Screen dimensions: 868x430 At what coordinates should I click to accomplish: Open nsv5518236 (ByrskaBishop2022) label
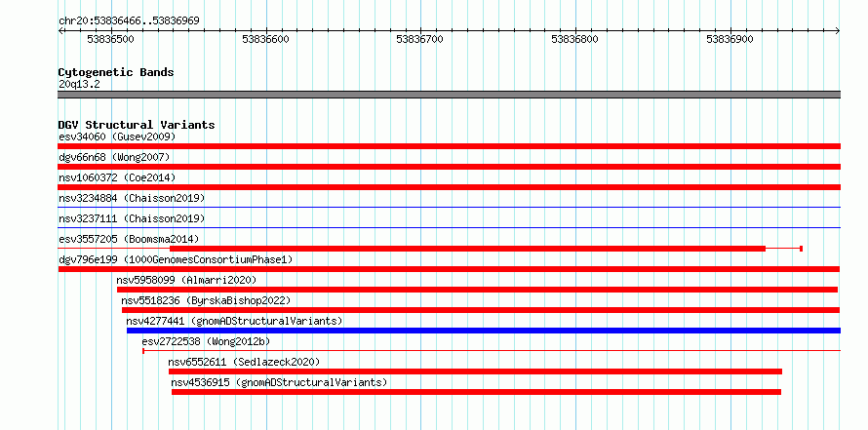tap(206, 300)
